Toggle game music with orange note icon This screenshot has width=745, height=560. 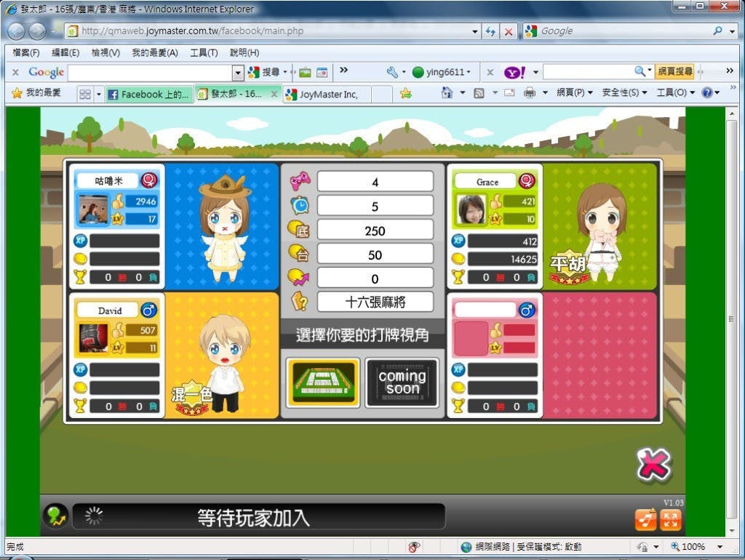pos(646,519)
